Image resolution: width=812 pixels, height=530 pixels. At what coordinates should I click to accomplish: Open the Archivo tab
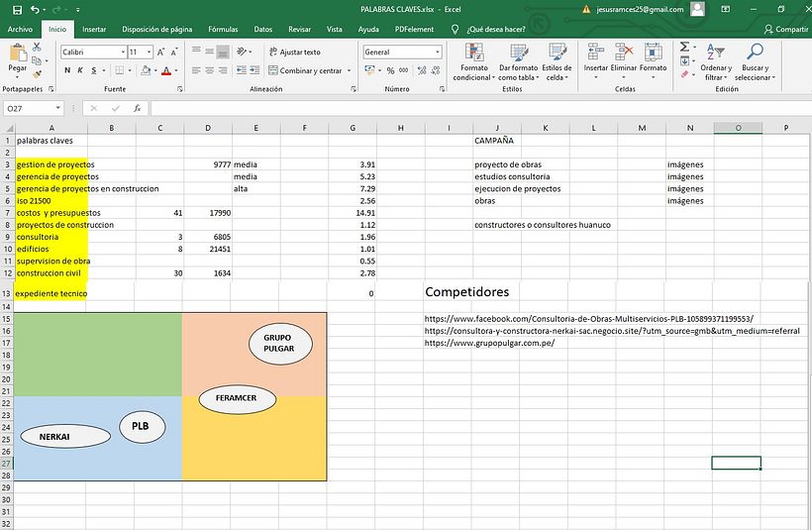[x=20, y=29]
